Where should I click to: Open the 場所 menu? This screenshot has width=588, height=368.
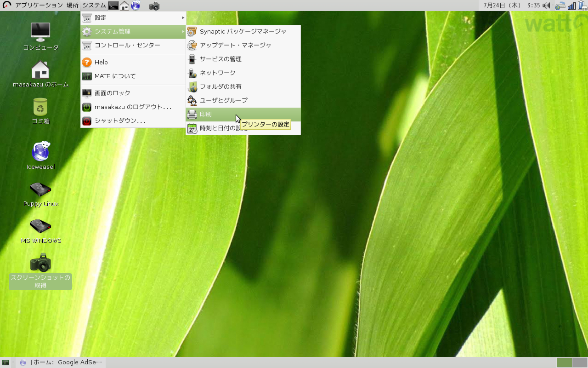coord(73,6)
